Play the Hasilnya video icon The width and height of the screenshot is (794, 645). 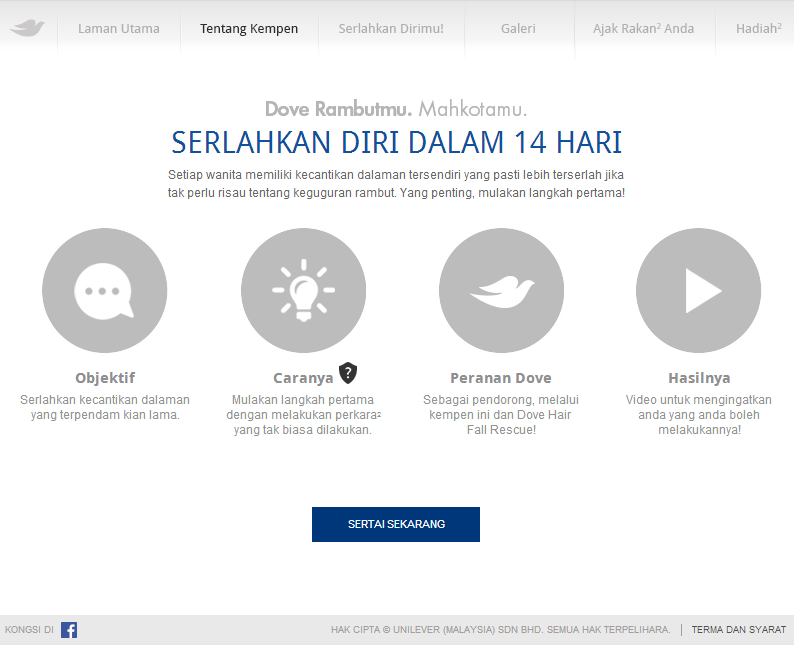698,291
